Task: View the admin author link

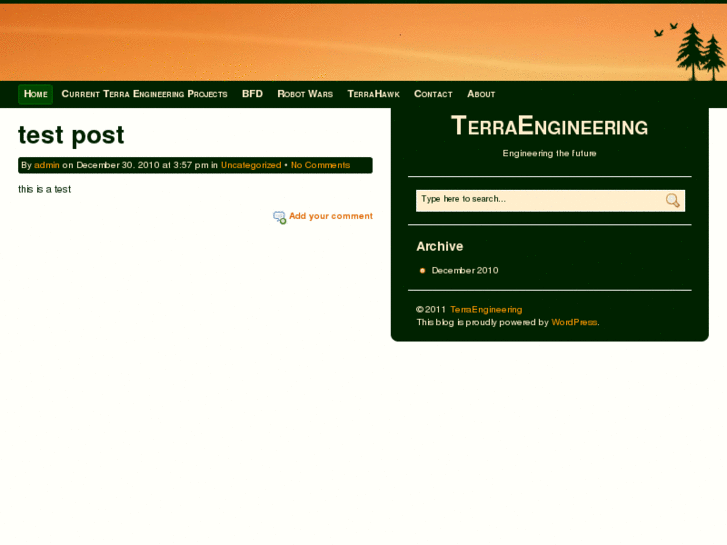Action: click(46, 165)
